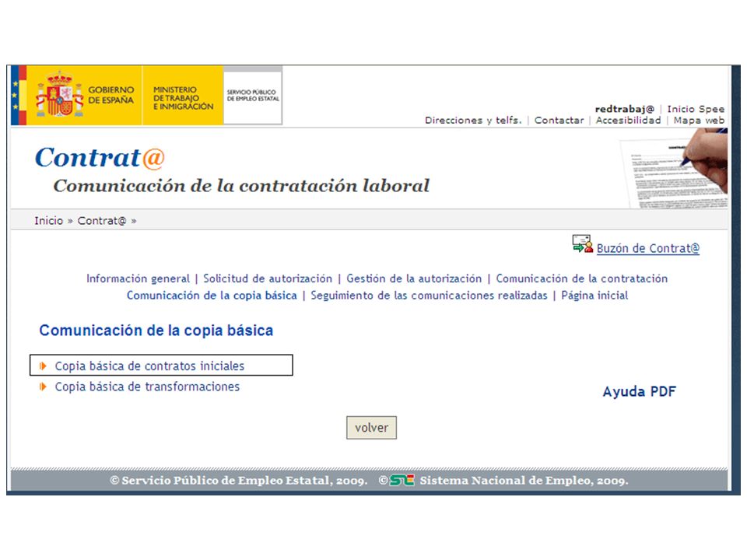Click the Ministerio de Trabajo e Inmigración logo

coord(183,95)
